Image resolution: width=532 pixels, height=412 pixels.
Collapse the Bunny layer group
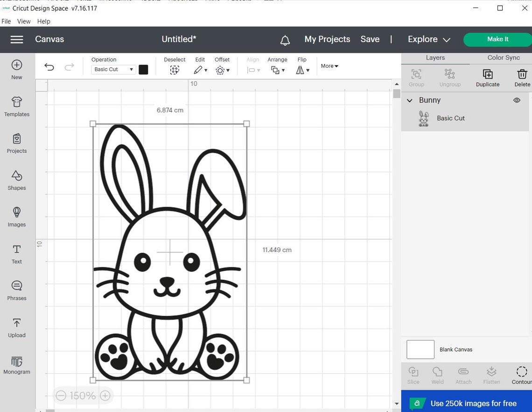410,100
